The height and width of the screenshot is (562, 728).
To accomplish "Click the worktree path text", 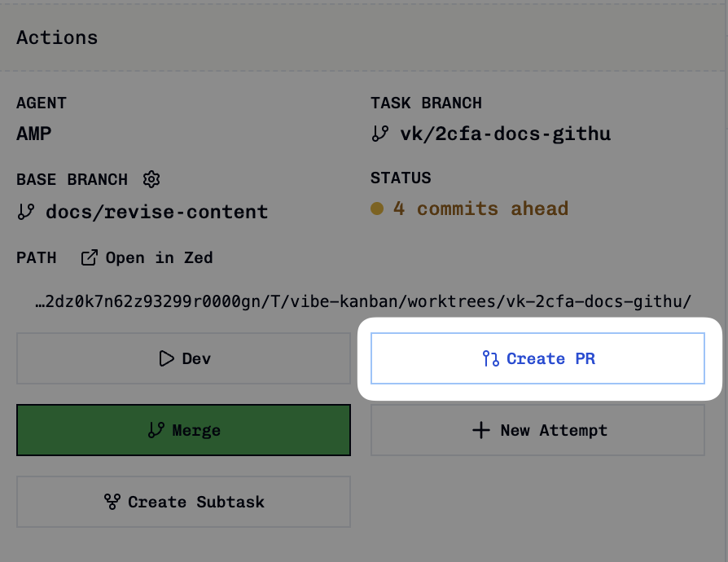I will pos(363,302).
